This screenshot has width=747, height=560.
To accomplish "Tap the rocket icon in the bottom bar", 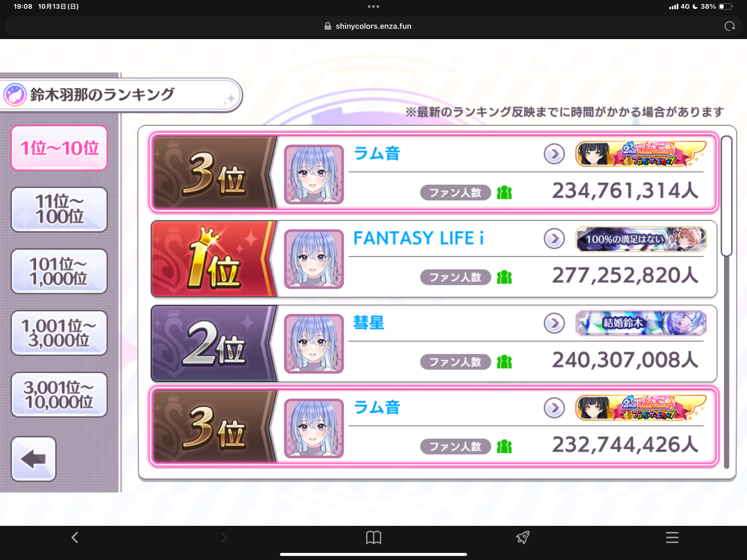I will point(523,537).
